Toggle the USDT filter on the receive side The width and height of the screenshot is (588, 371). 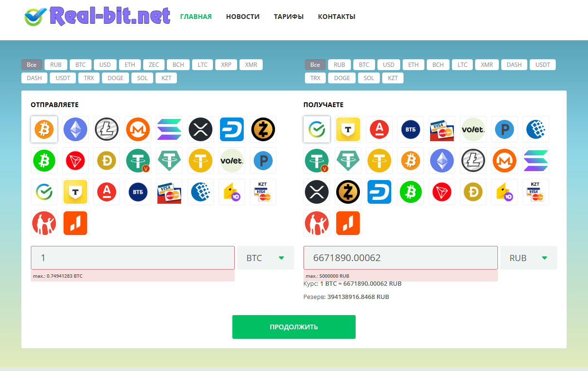click(543, 65)
